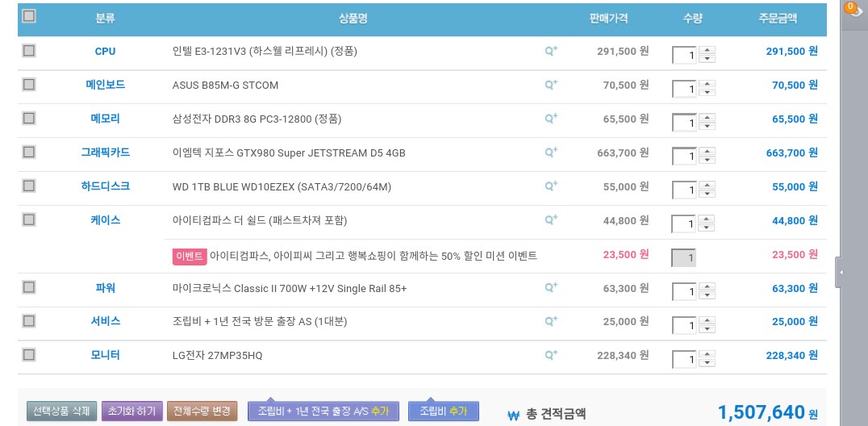The width and height of the screenshot is (868, 426).
Task: Tick the 모니터 row checkbox
Action: (x=29, y=354)
